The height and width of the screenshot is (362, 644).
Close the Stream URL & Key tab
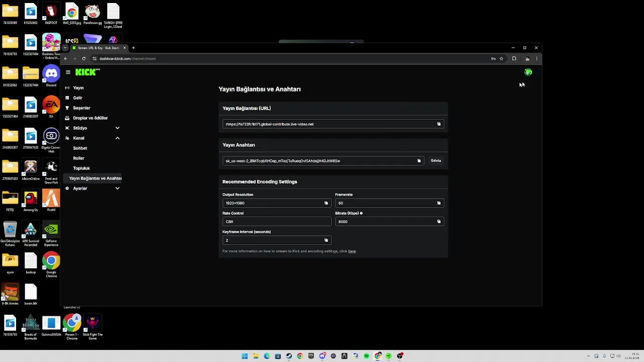[x=124, y=48]
